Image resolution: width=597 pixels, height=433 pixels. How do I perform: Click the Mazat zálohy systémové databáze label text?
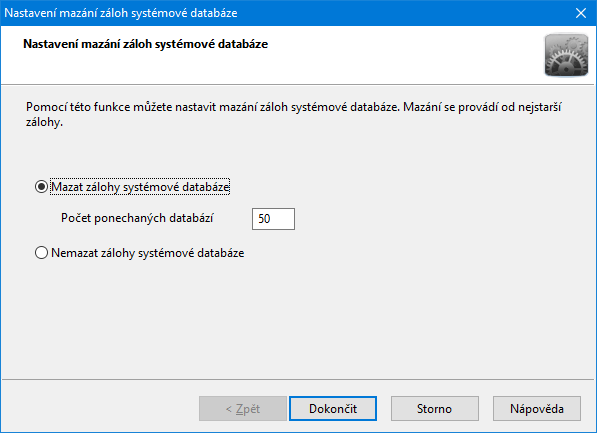[140, 187]
